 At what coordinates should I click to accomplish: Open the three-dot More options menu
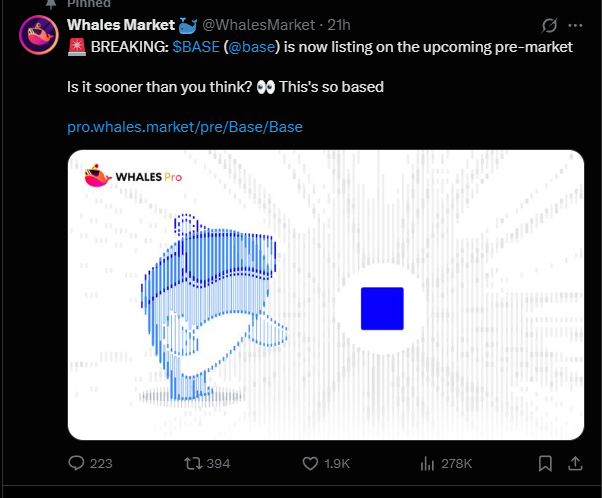[x=575, y=25]
